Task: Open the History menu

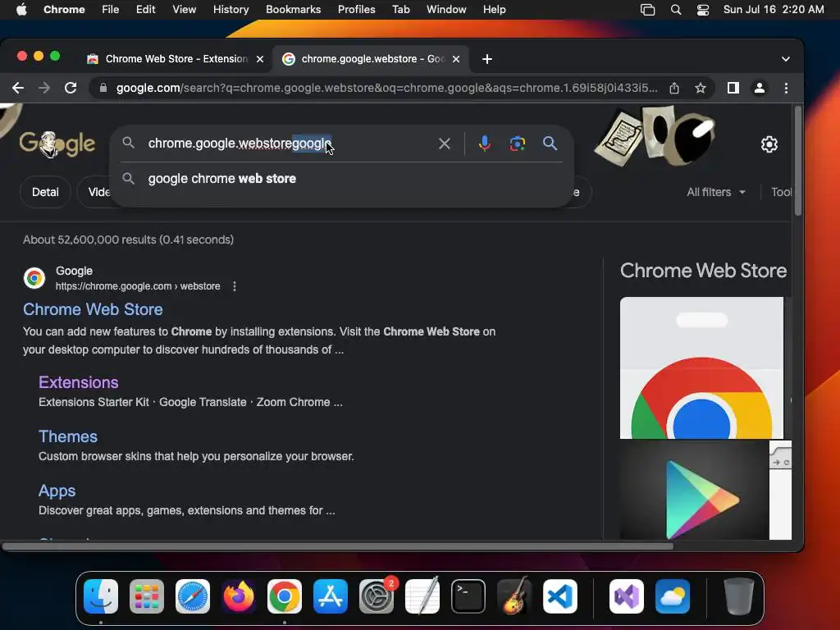Action: click(x=231, y=10)
